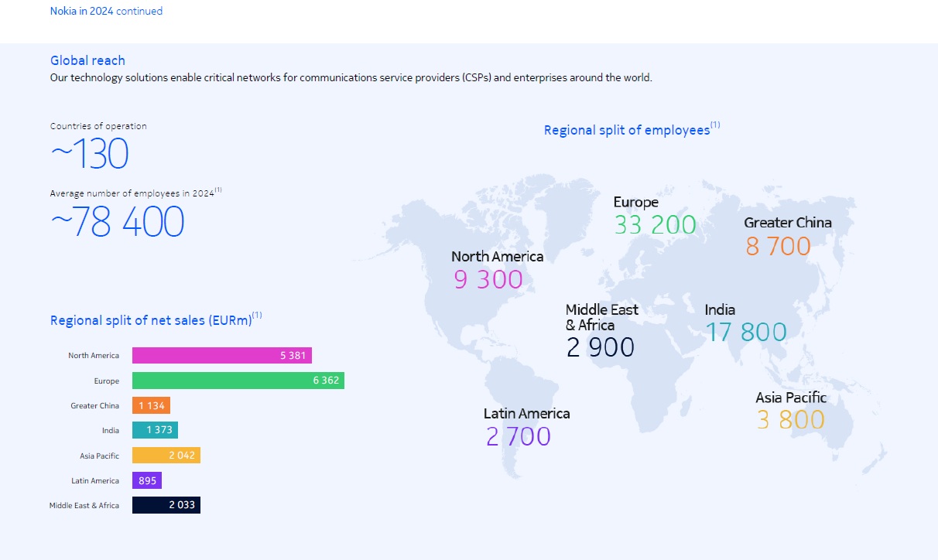Click Middle East & Africa's 2 900 count
This screenshot has height=560, width=938.
[x=600, y=347]
